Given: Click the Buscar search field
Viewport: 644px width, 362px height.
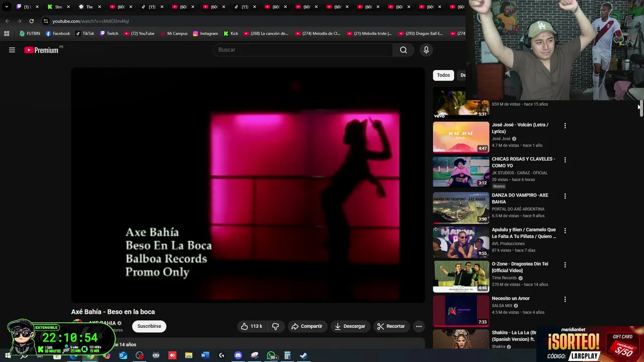Looking at the screenshot, I should (303, 50).
